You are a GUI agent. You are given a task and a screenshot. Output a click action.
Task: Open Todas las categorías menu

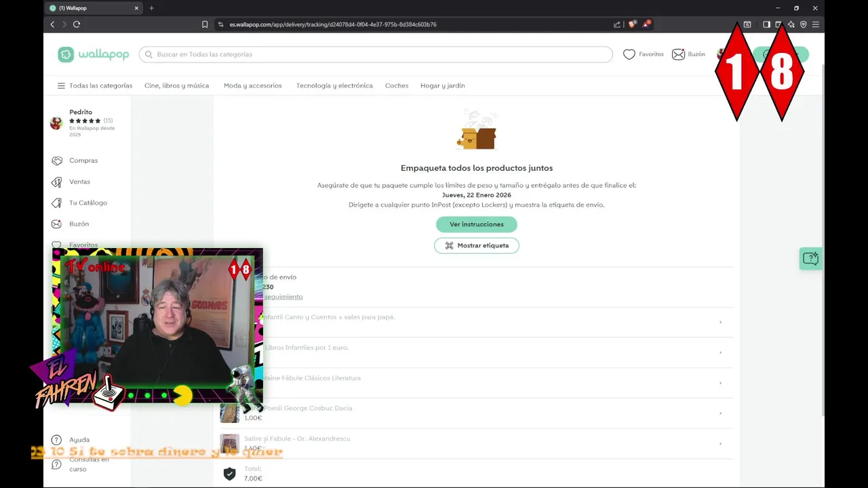point(95,85)
